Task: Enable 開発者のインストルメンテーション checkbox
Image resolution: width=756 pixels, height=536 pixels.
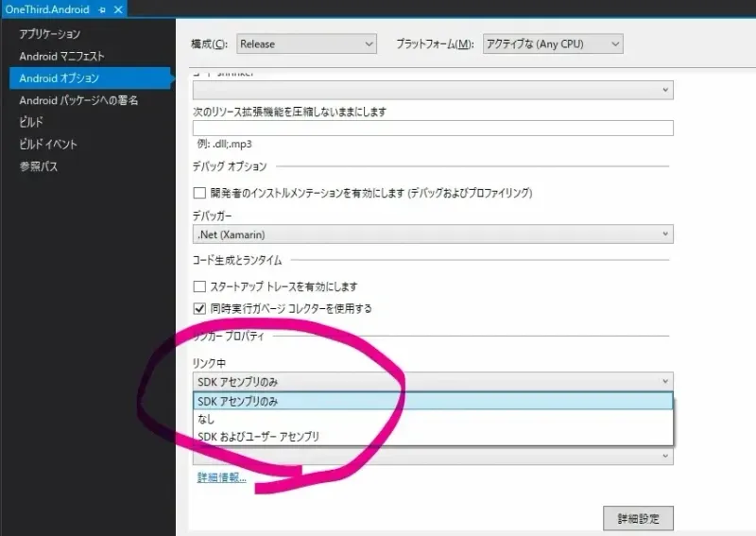Action: coord(199,193)
